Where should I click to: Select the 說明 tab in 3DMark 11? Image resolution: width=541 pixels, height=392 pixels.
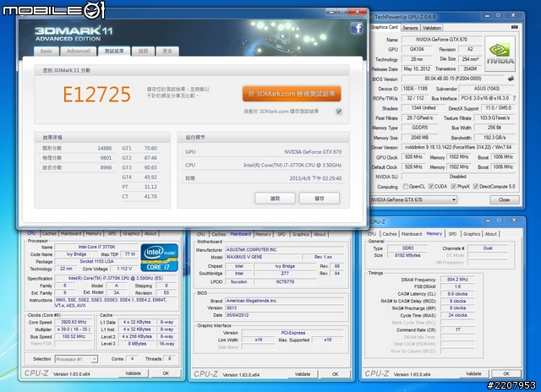(143, 51)
